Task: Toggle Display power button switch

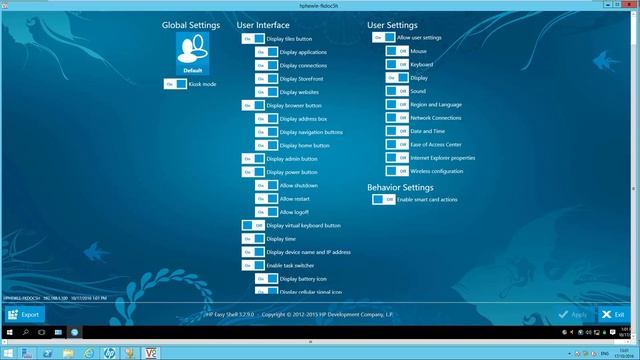Action: 253,172
